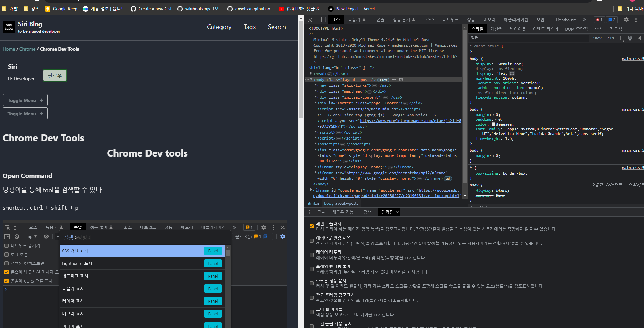644x328 pixels.
Task: Open the 개발 bookmark folder
Action: click(10, 9)
